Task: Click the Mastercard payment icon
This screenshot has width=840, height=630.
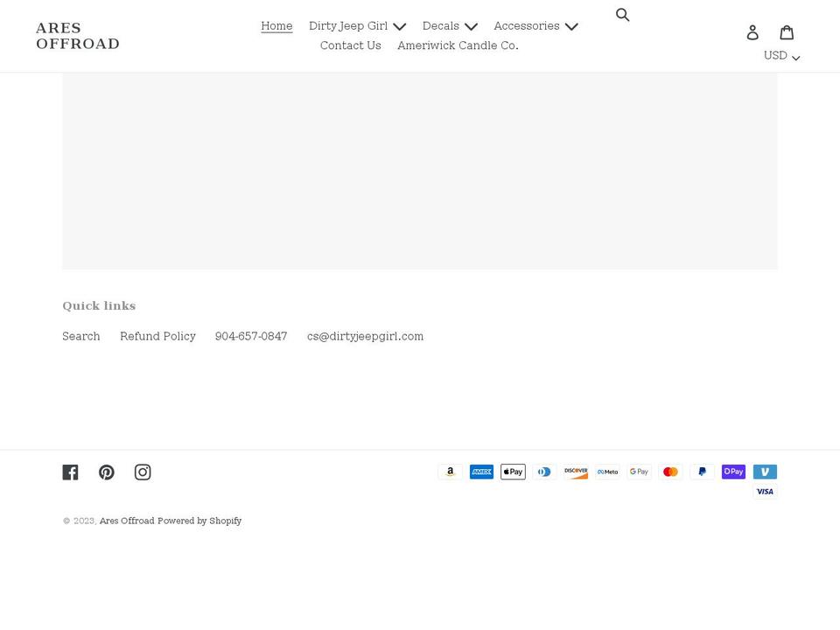Action: [671, 472]
